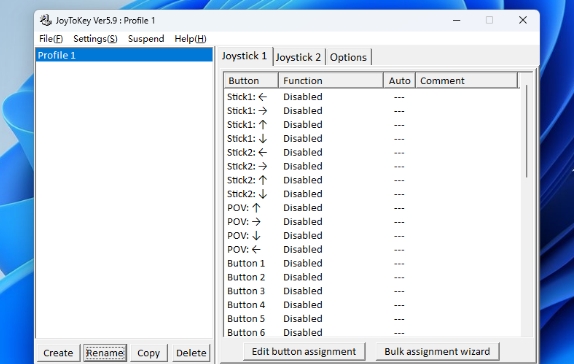Select the POV right arrow row
The image size is (574, 364).
[372, 222]
